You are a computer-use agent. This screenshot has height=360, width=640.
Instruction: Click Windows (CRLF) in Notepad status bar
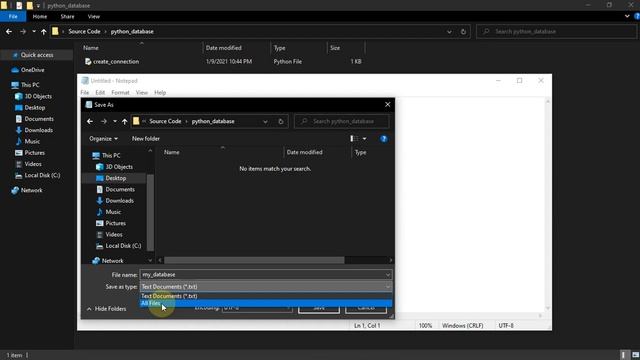462,325
